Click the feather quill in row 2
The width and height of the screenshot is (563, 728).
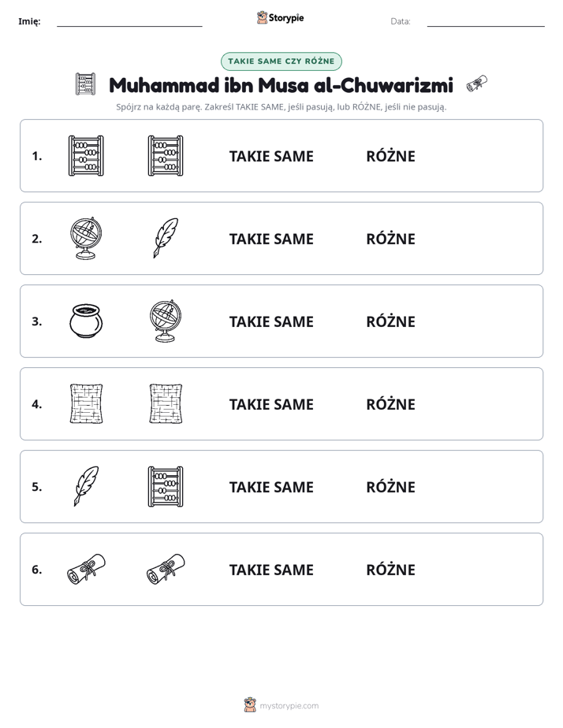click(x=166, y=238)
